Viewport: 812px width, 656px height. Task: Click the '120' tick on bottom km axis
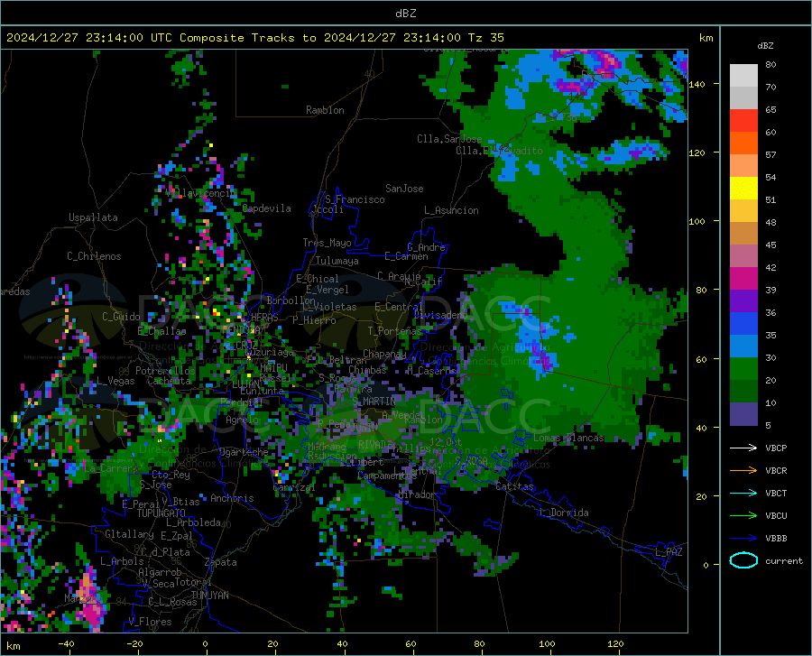pos(615,643)
